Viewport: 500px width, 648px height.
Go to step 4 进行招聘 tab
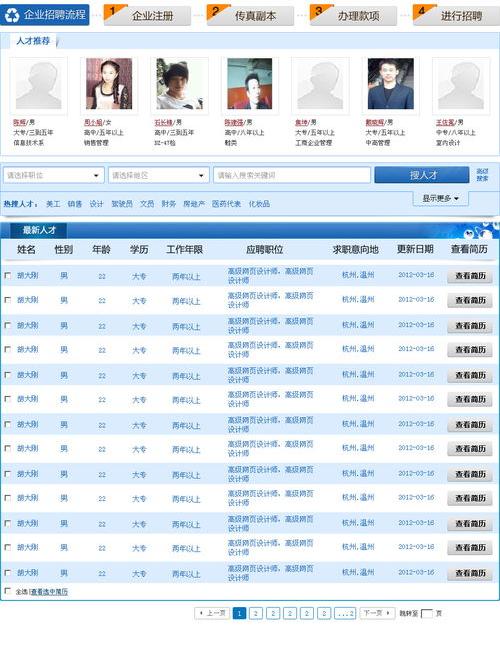click(x=456, y=15)
